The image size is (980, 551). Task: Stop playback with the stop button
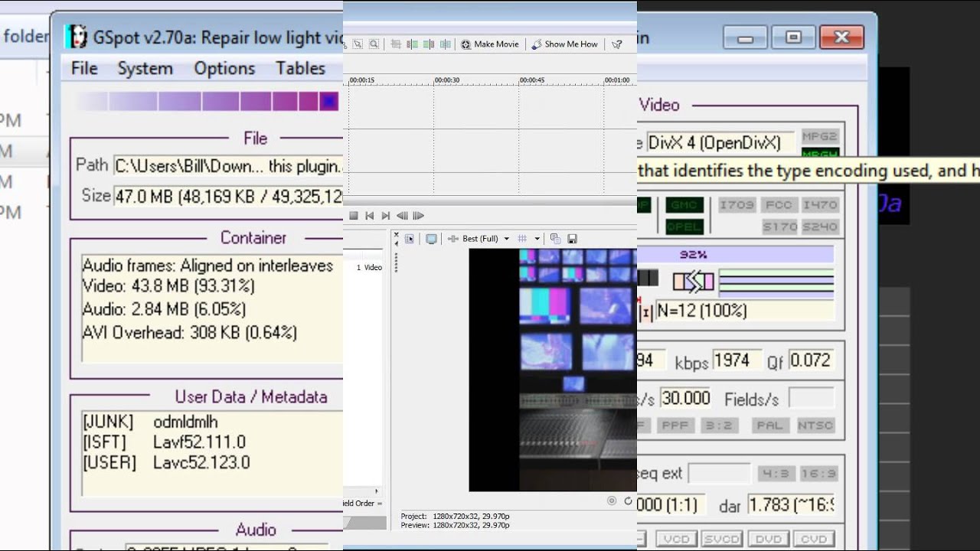pos(354,216)
